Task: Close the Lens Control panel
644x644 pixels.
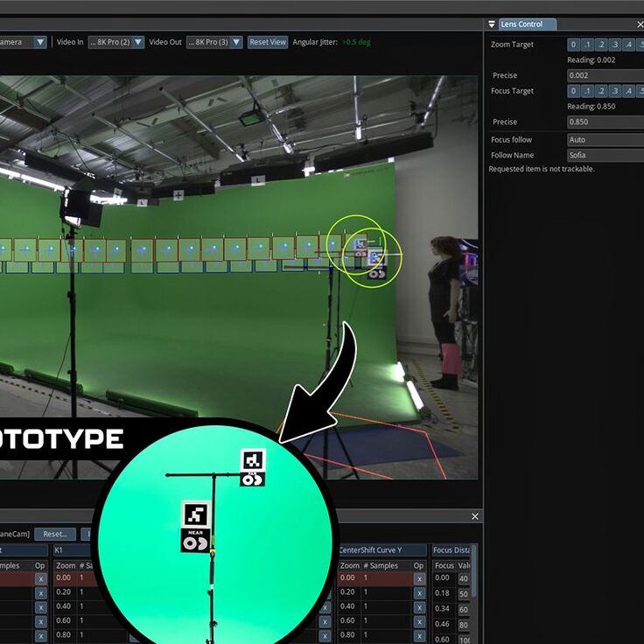Action: pos(640,24)
